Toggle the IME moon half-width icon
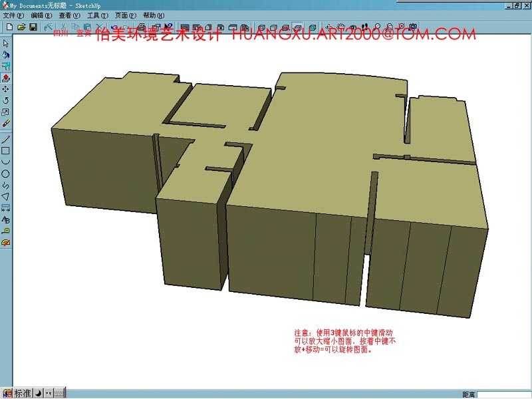The image size is (532, 399). (x=39, y=393)
